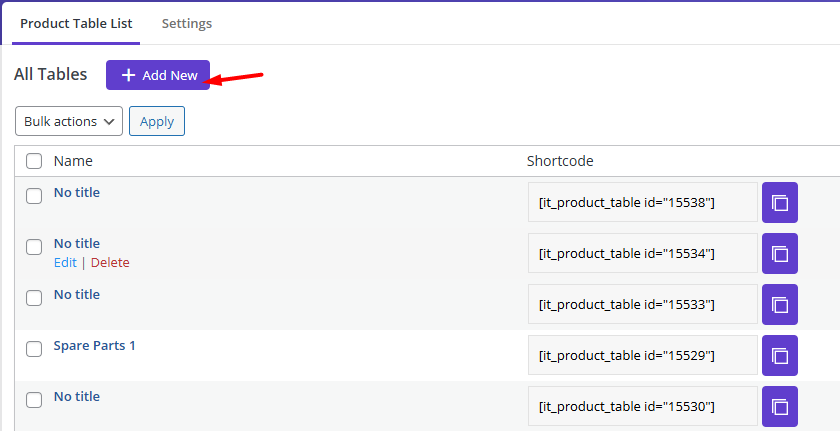
Task: Toggle the select-all checkbox beside Name
Action: (x=34, y=161)
